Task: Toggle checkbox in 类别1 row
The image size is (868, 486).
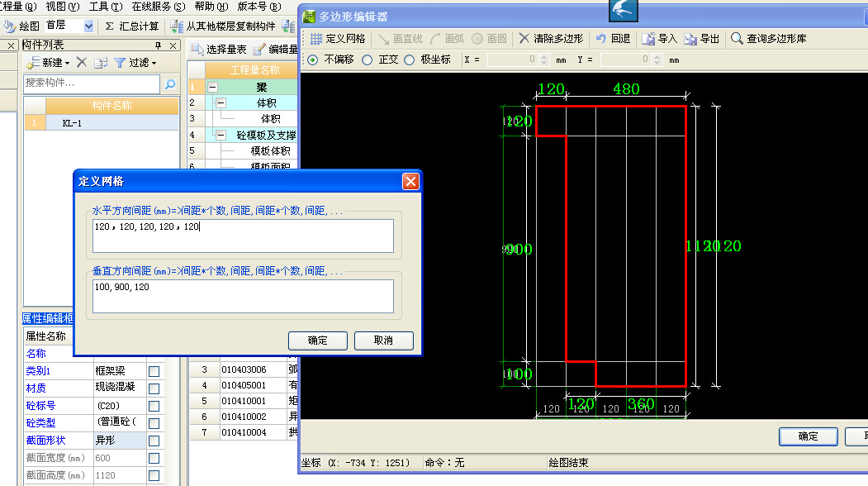Action: pos(154,371)
